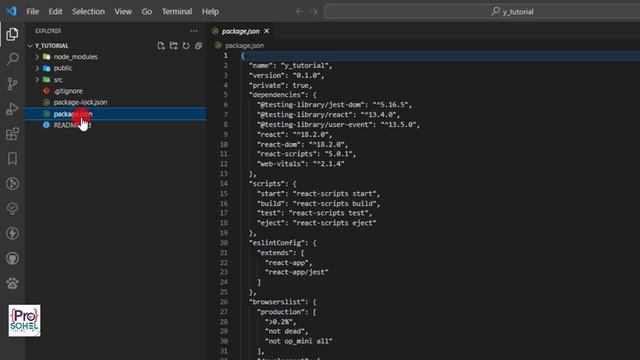640x360 pixels.
Task: Open the Bookmarks view in activity bar
Action: pyautogui.click(x=12, y=159)
